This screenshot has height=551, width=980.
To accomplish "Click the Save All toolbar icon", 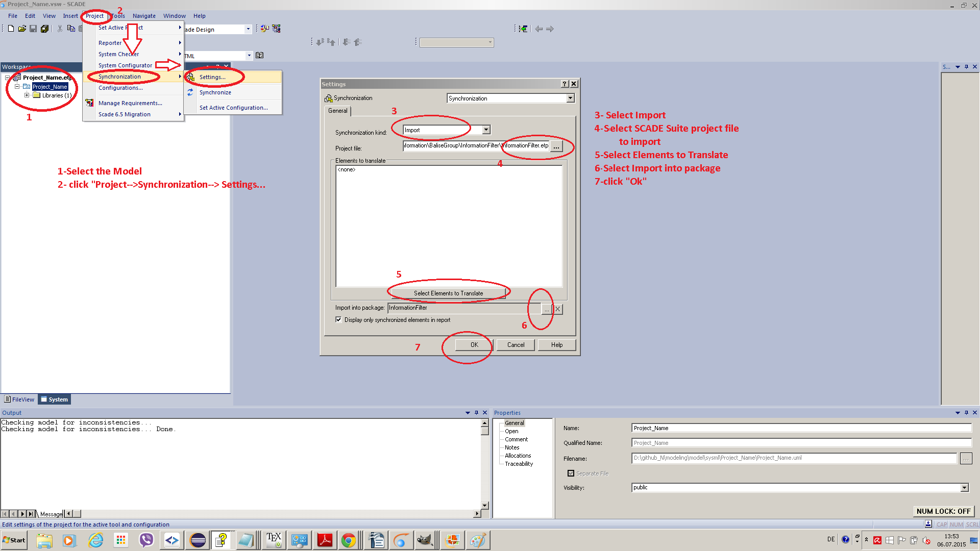I will pos(44,29).
